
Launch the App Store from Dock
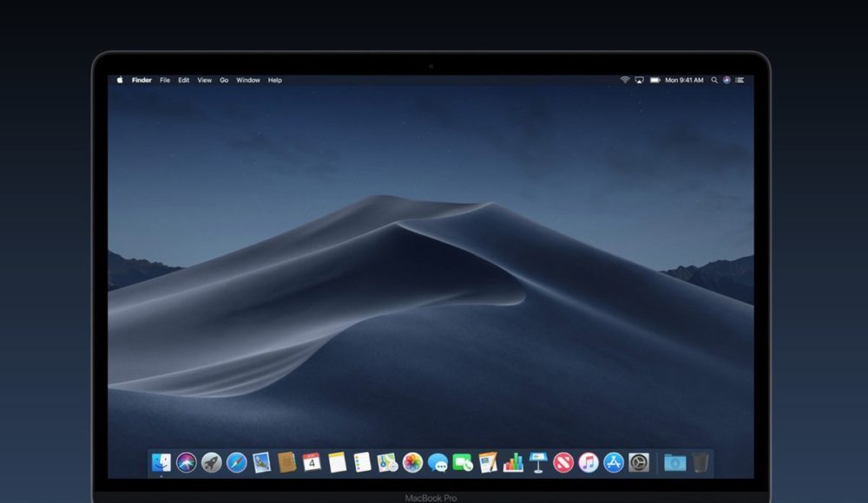pyautogui.click(x=614, y=462)
